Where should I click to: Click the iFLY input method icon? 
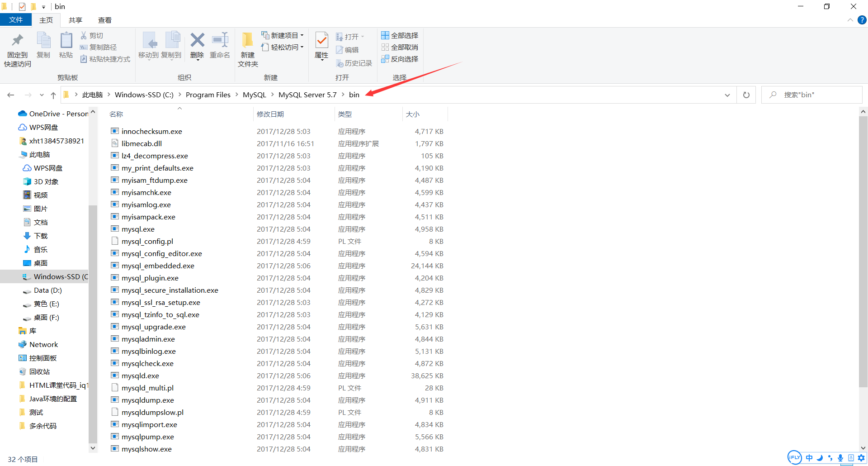pyautogui.click(x=794, y=457)
